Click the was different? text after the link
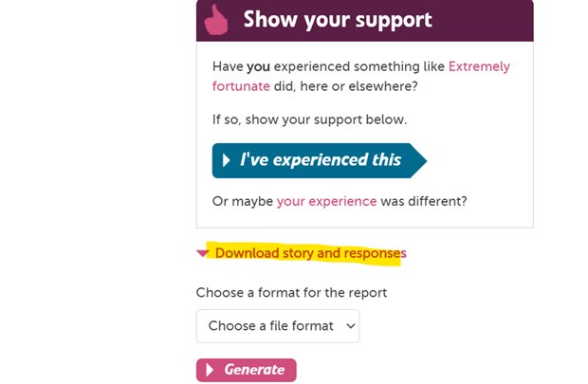This screenshot has width=588, height=384. tap(424, 201)
